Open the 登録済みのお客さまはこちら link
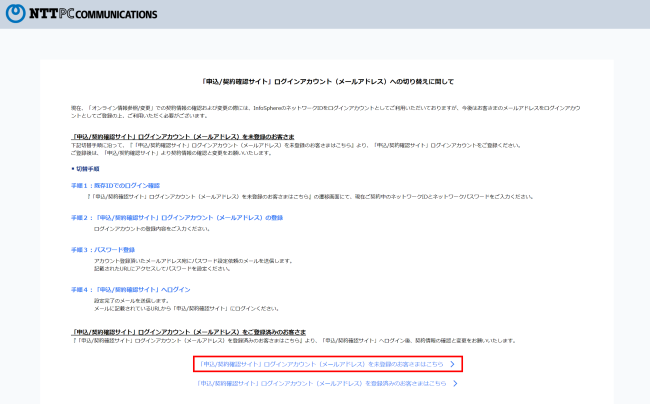650x404 pixels. (x=322, y=384)
